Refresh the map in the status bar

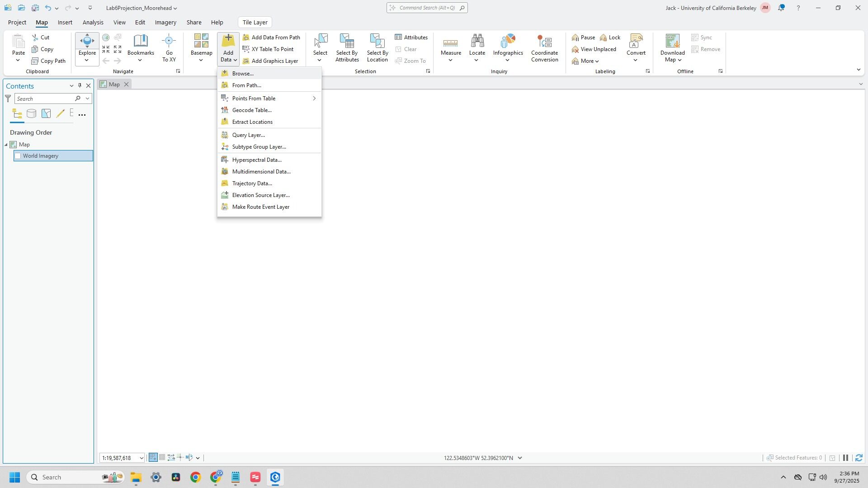859,458
